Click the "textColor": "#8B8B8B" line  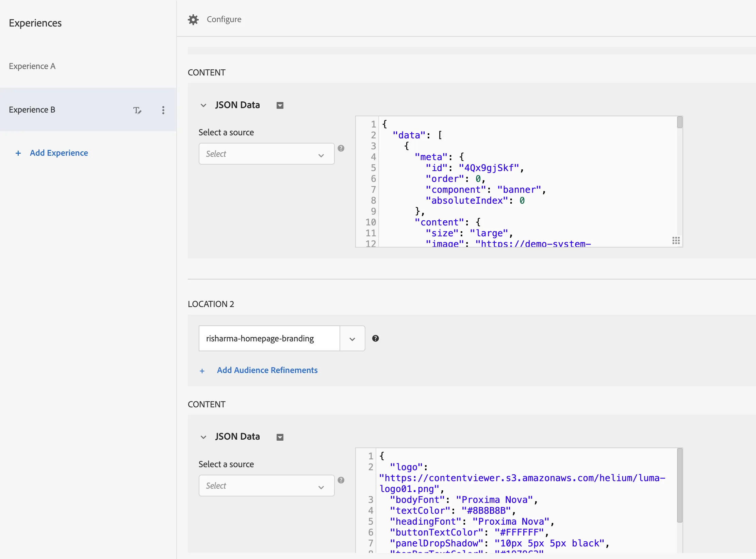pos(453,511)
